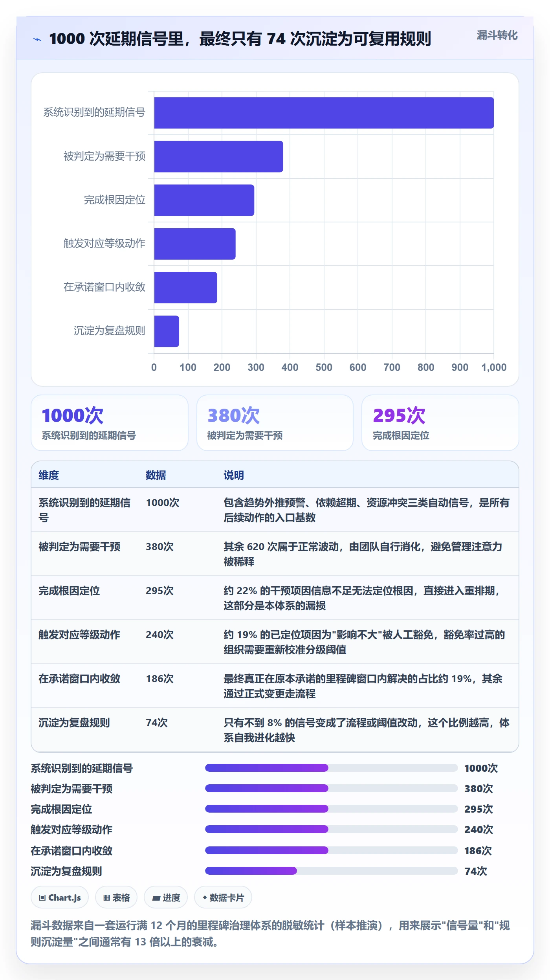The image size is (550, 980).
Task: Click the 约 19% 的已定位项 description cell
Action: click(x=367, y=642)
